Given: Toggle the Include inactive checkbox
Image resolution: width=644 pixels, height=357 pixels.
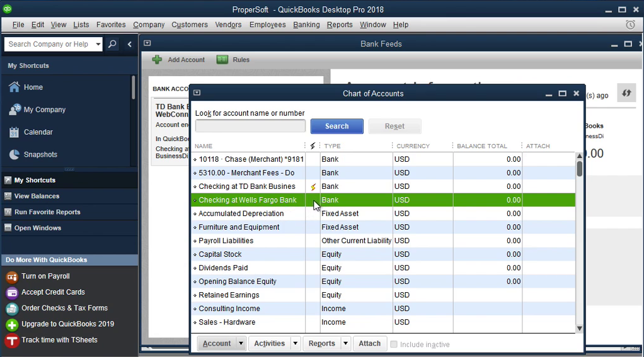Looking at the screenshot, I should (393, 344).
